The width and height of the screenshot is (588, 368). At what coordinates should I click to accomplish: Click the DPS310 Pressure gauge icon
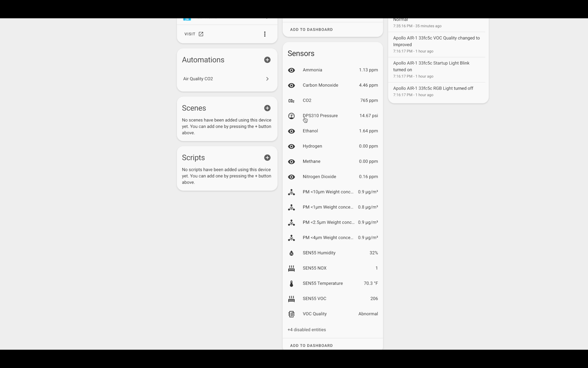(x=291, y=116)
